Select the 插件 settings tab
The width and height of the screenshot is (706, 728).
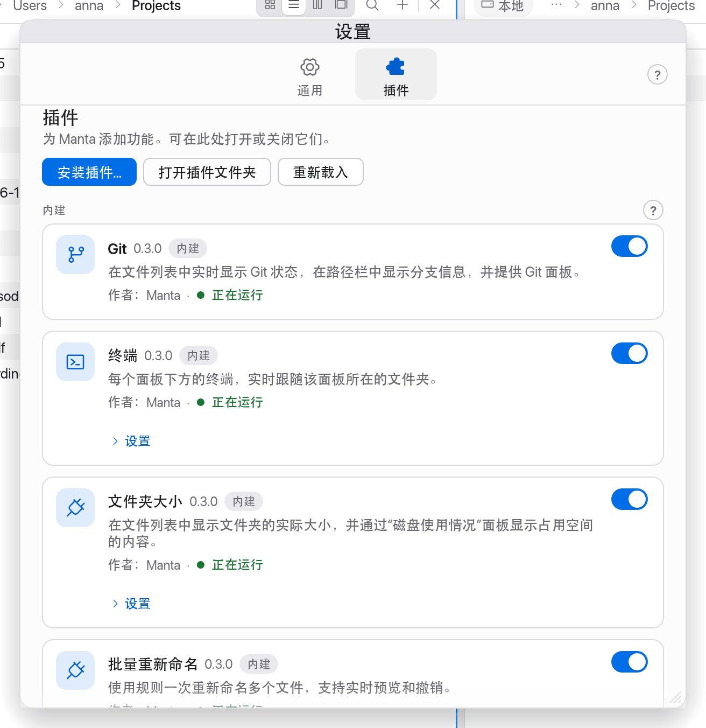pos(396,75)
